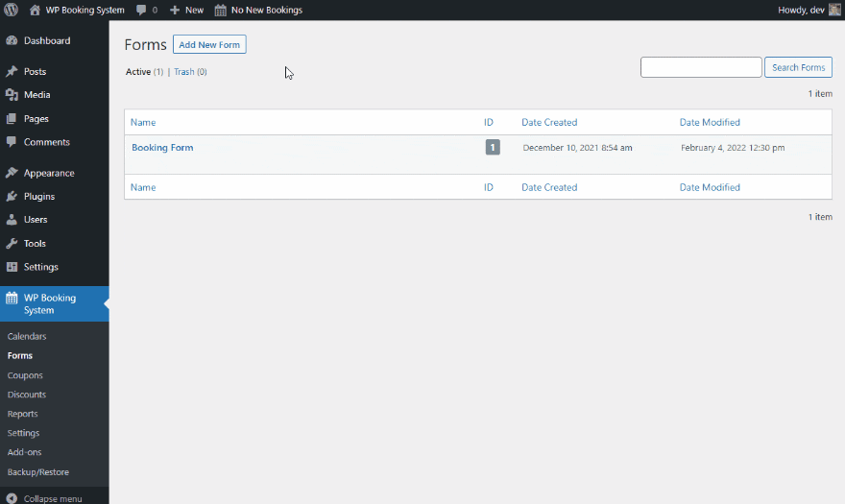Sort forms by the Name column header
Viewport: 845px width, 504px height.
[143, 122]
